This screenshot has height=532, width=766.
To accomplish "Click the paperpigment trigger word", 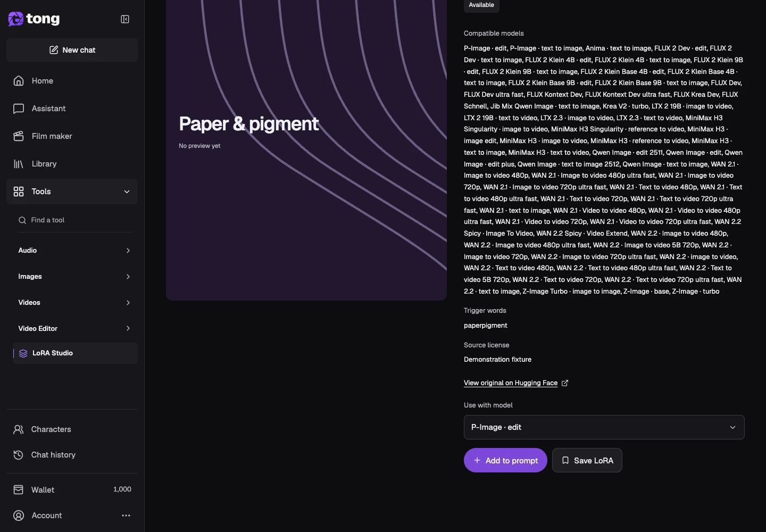I will [x=486, y=326].
